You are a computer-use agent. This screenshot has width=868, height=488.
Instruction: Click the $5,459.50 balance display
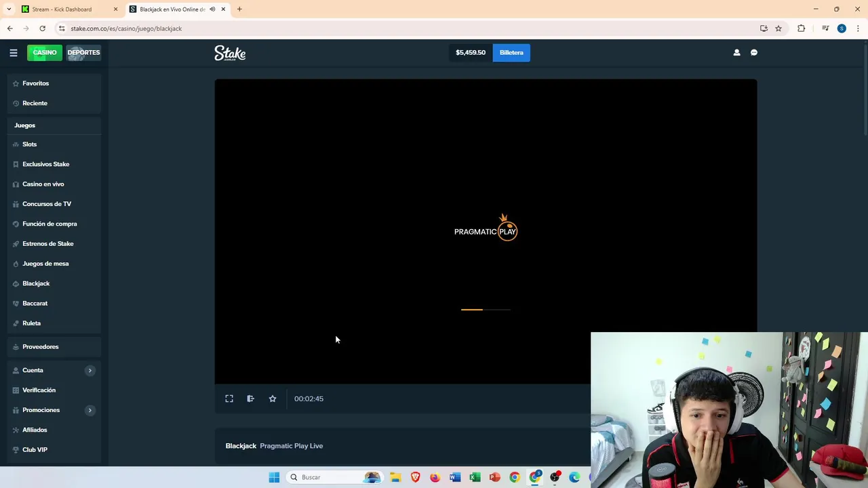click(x=471, y=53)
